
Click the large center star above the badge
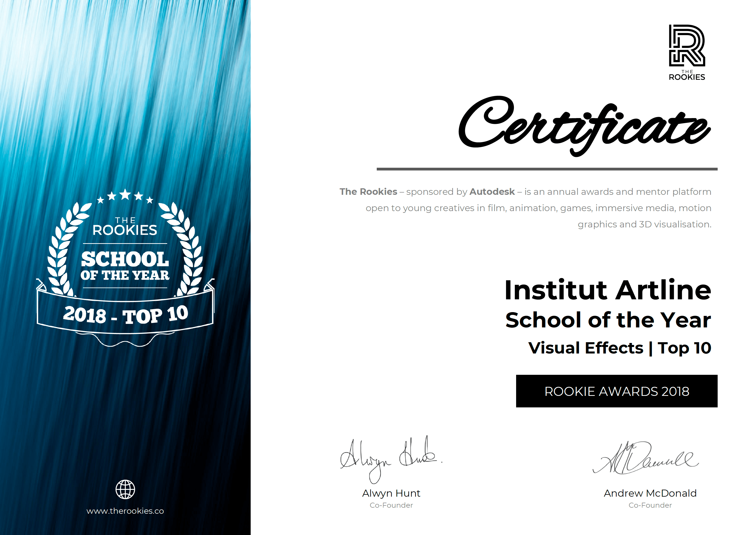[125, 194]
